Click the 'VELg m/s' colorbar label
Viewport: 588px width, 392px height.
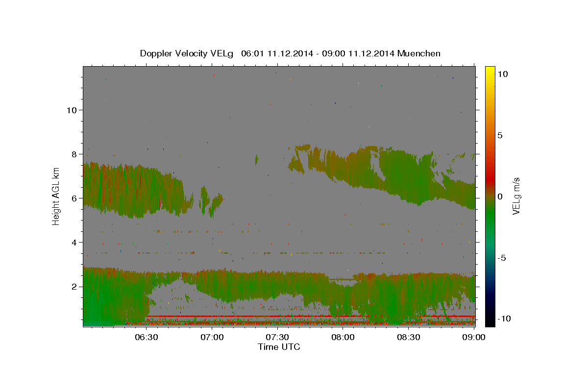516,196
